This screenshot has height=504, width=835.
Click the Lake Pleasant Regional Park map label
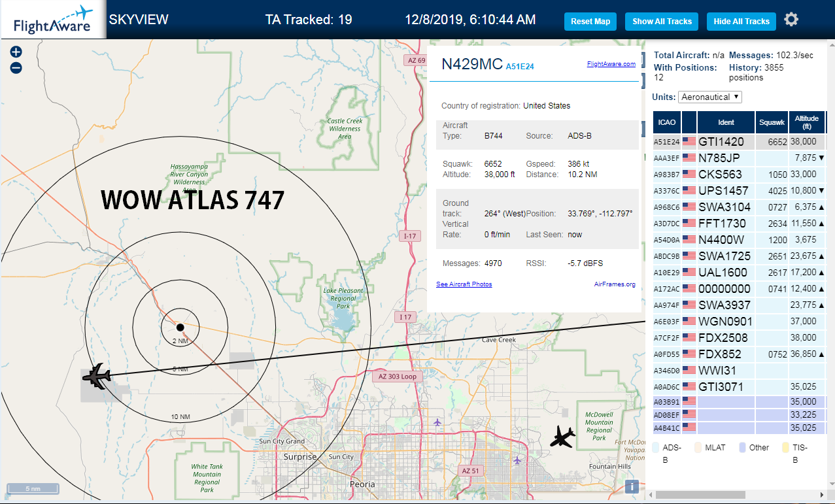click(343, 299)
